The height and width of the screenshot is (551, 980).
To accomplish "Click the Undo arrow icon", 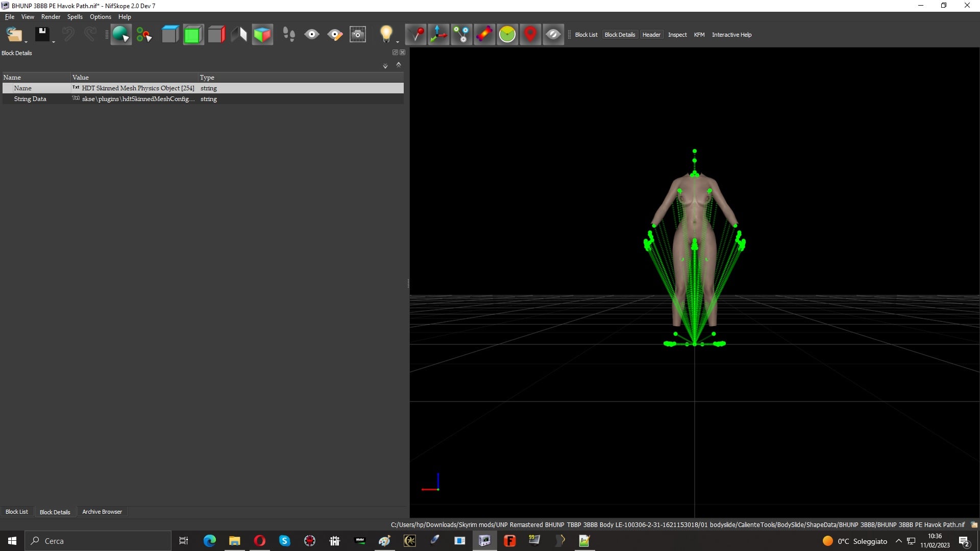I will click(x=68, y=35).
